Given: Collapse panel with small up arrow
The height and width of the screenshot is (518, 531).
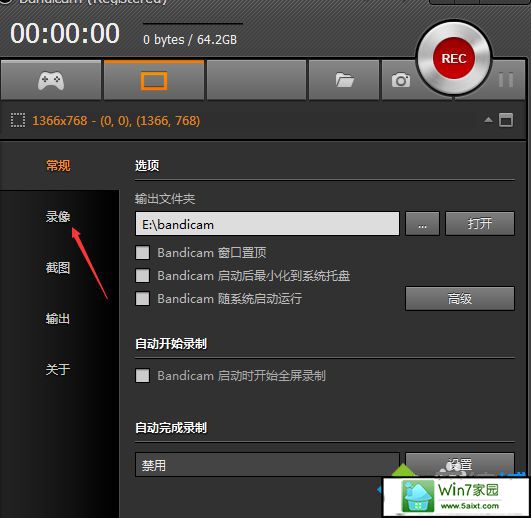Looking at the screenshot, I should 488,120.
